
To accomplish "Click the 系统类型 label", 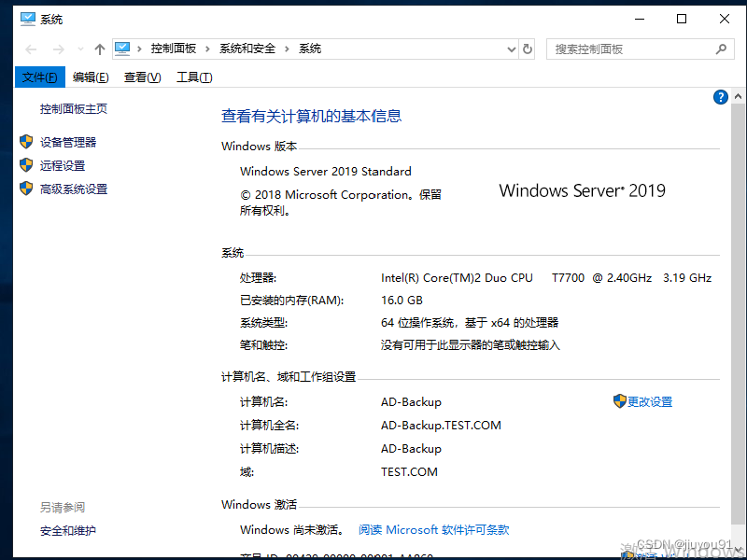I will pyautogui.click(x=264, y=323).
